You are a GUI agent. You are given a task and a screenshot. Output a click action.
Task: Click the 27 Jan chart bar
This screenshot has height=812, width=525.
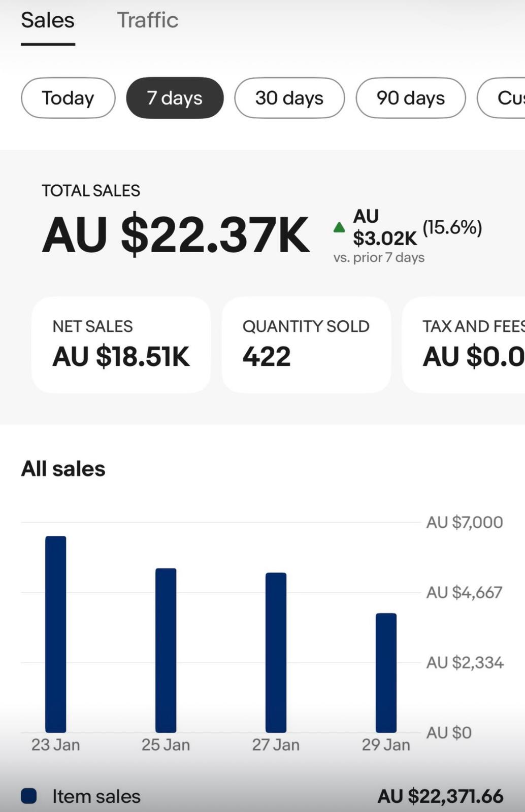tap(276, 650)
